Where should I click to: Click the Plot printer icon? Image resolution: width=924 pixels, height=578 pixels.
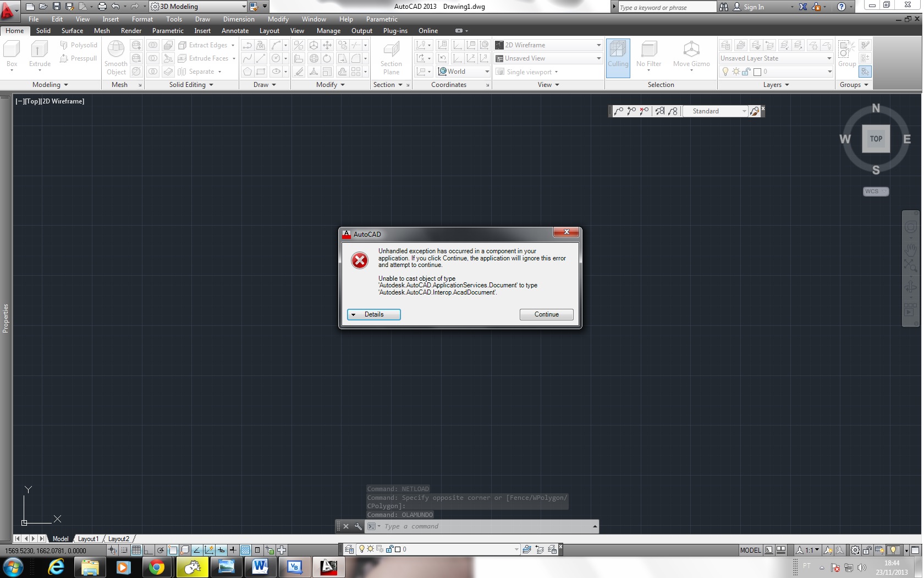[102, 7]
